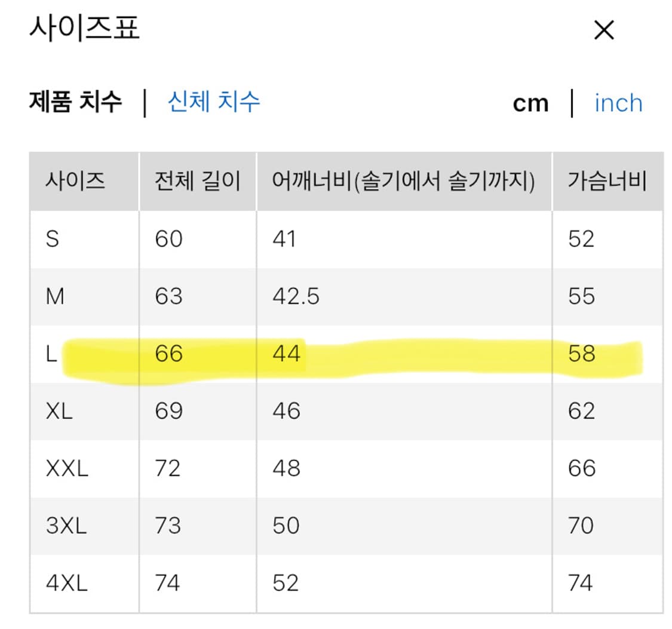
Task: Click the 전체 길이 column header
Action: [197, 181]
